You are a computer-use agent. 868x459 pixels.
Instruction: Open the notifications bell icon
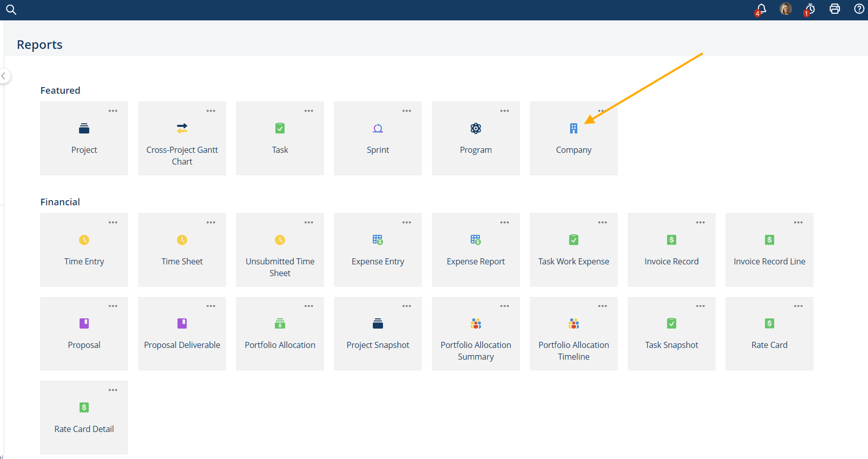click(761, 9)
